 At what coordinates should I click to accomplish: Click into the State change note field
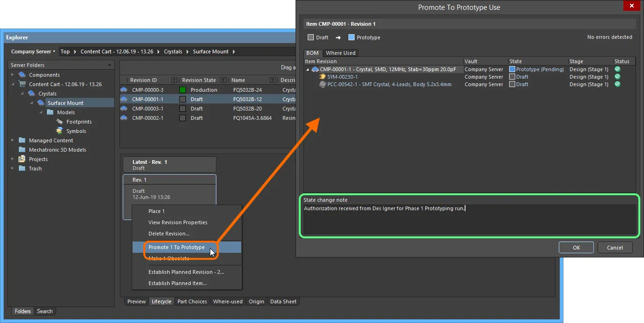coord(470,219)
